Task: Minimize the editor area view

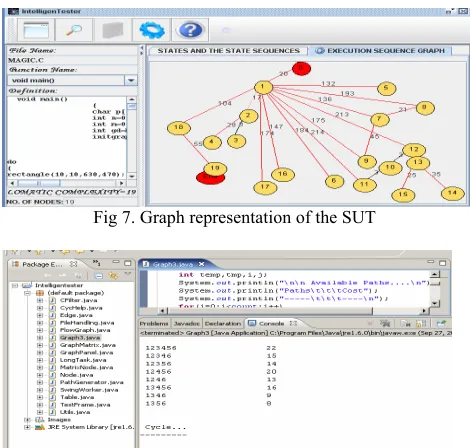Action: (431, 262)
